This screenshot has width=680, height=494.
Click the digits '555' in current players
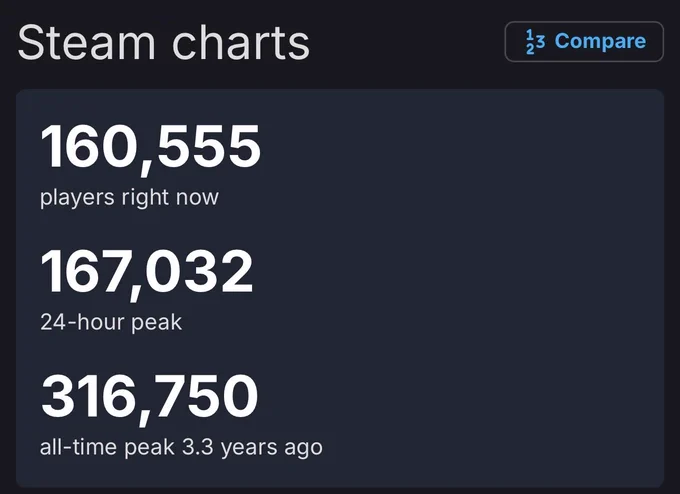(209, 146)
